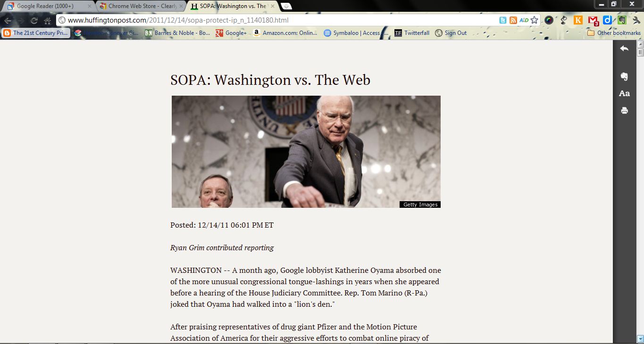The height and width of the screenshot is (344, 644).
Task: Click the Evernote elephant icon in Clearly sidebar
Action: [624, 76]
